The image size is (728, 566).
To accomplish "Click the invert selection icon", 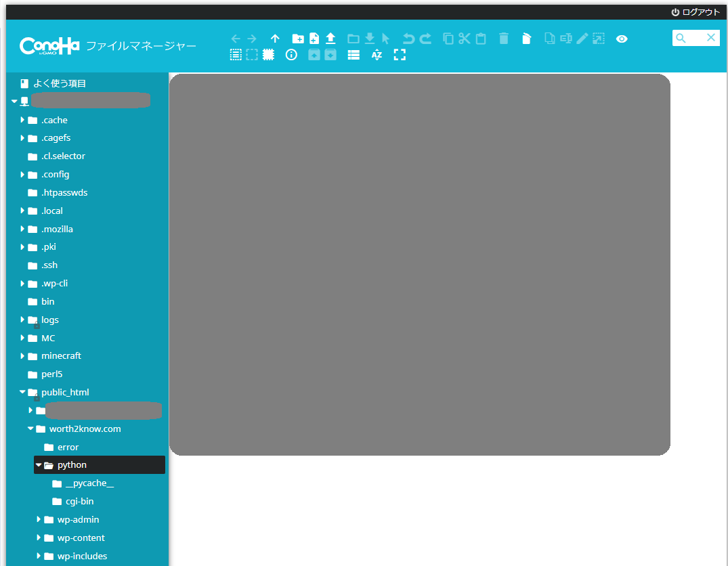I will pyautogui.click(x=269, y=55).
